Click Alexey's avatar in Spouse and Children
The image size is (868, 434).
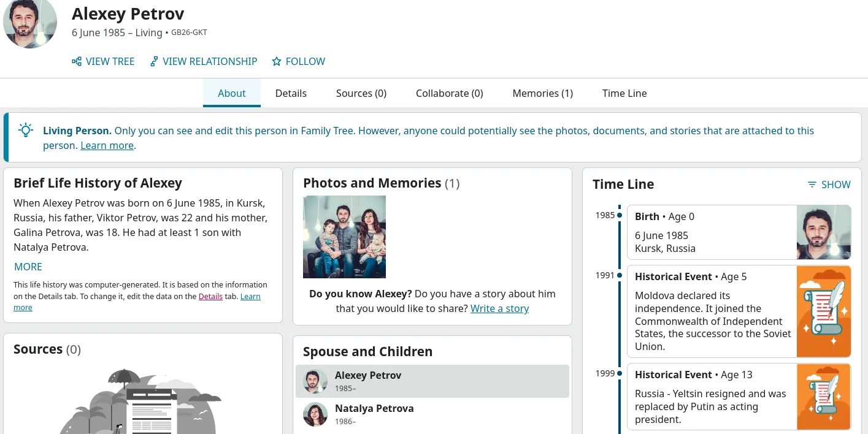(315, 381)
